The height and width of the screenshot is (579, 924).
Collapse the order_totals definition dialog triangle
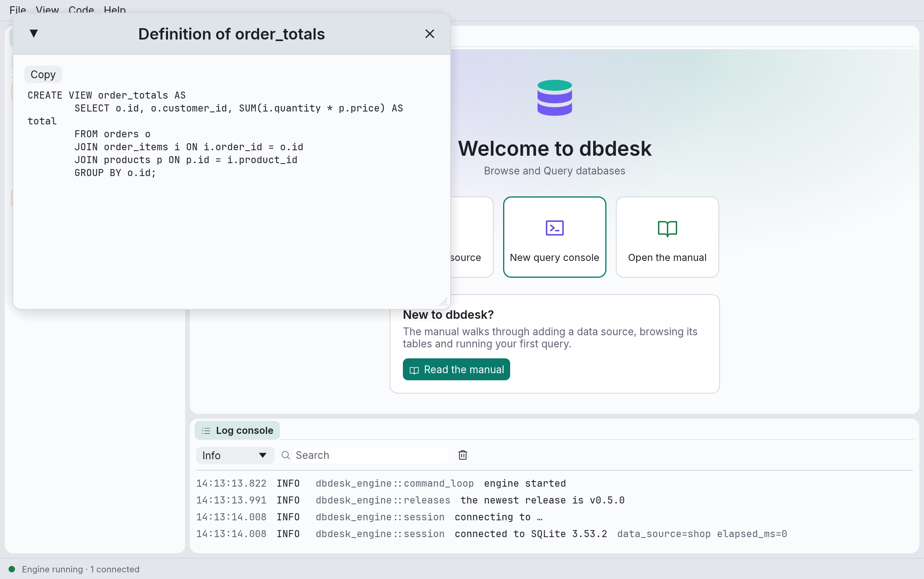34,34
